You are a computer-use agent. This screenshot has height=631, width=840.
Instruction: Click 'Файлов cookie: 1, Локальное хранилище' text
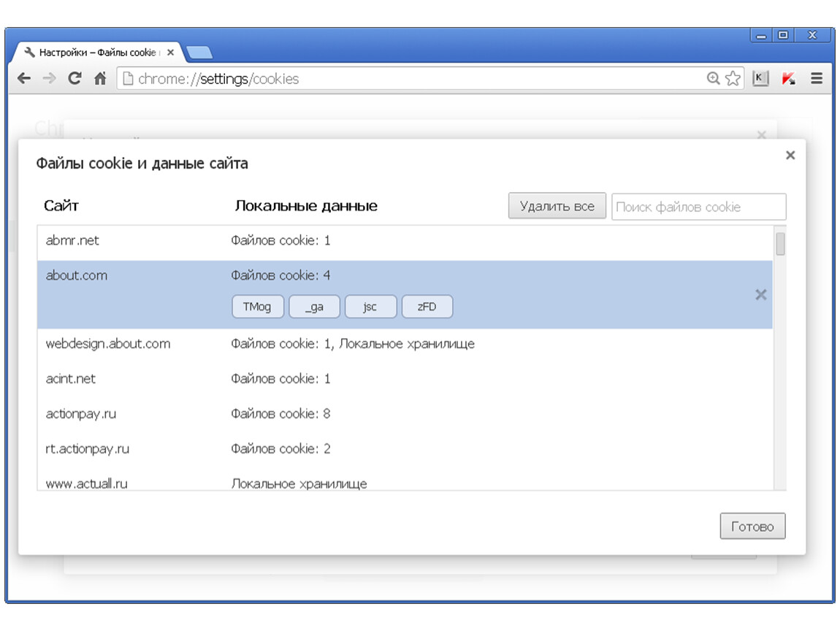click(x=353, y=344)
